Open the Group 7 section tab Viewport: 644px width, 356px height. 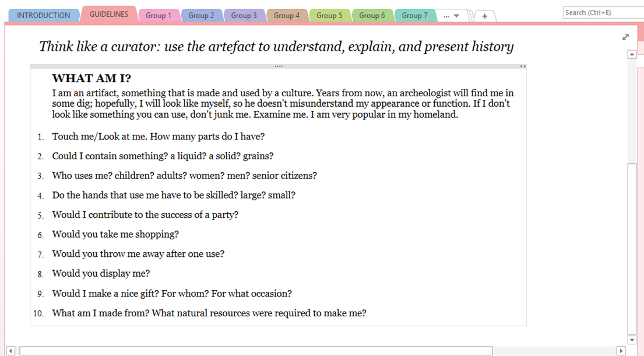[414, 15]
